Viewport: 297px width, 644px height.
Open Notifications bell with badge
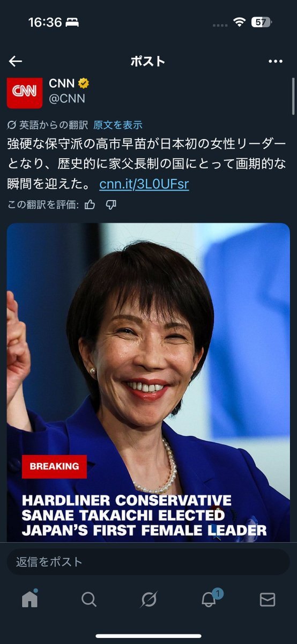click(209, 598)
